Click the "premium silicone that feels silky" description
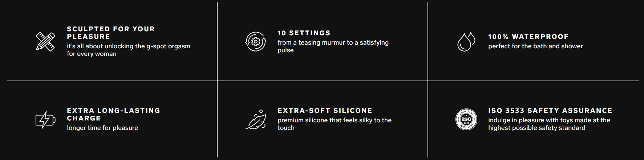 (334, 120)
